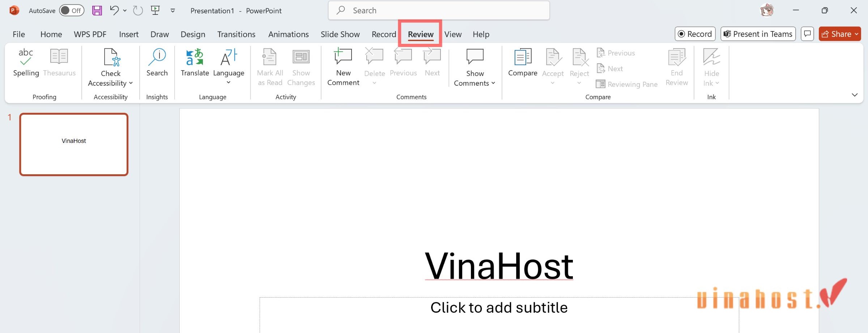
Task: Undo the last action
Action: pyautogui.click(x=114, y=10)
